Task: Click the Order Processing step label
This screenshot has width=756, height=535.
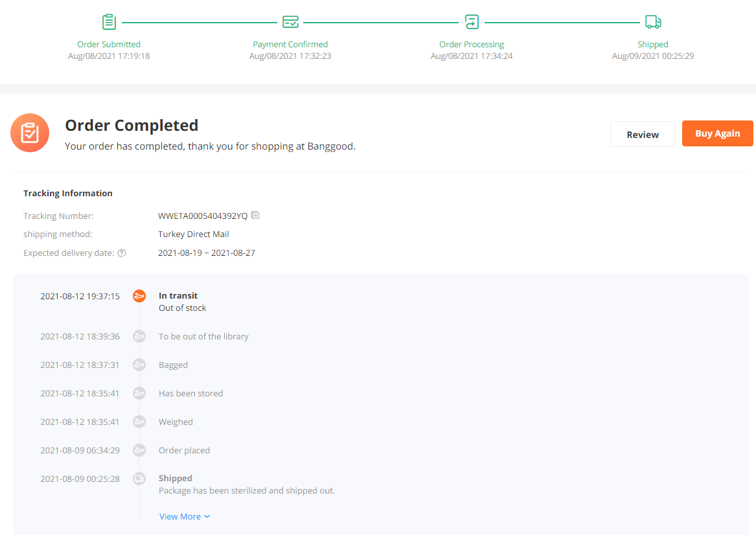Action: (x=472, y=44)
